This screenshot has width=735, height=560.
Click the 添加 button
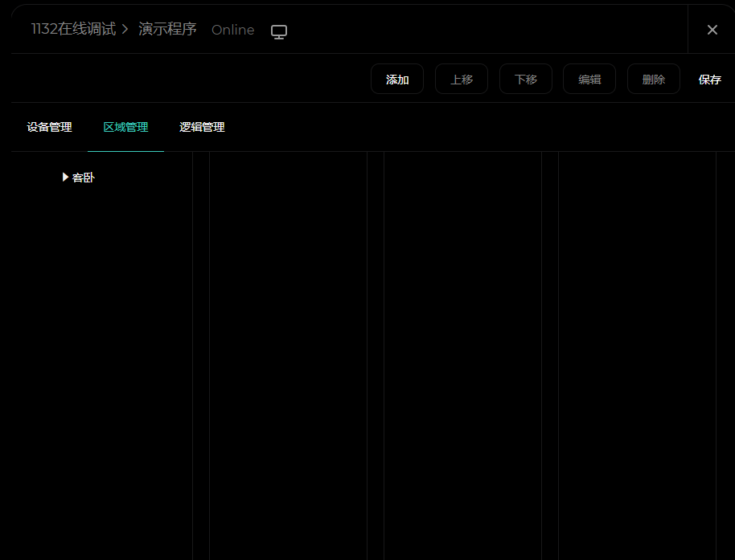click(x=397, y=79)
